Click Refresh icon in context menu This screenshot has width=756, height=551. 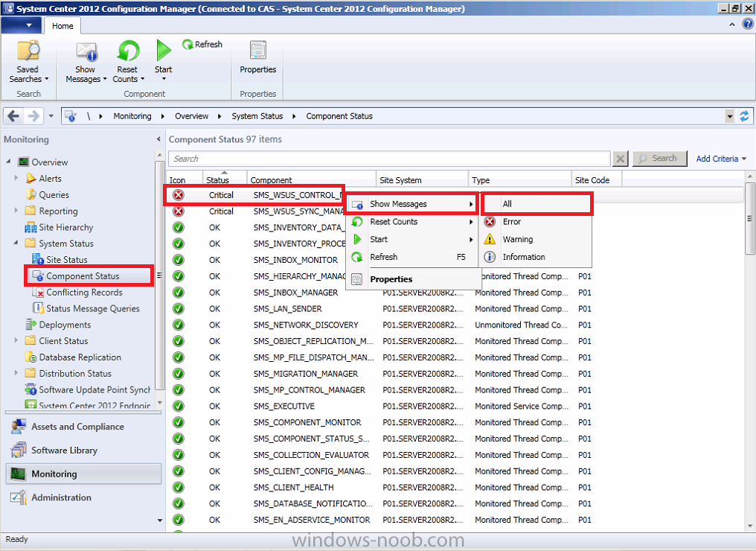pos(357,257)
